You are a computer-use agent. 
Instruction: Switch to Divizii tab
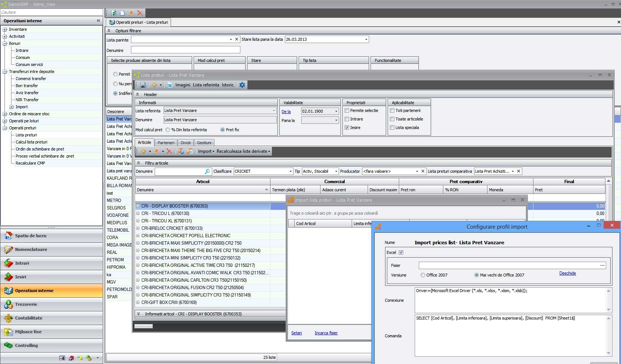(x=185, y=143)
